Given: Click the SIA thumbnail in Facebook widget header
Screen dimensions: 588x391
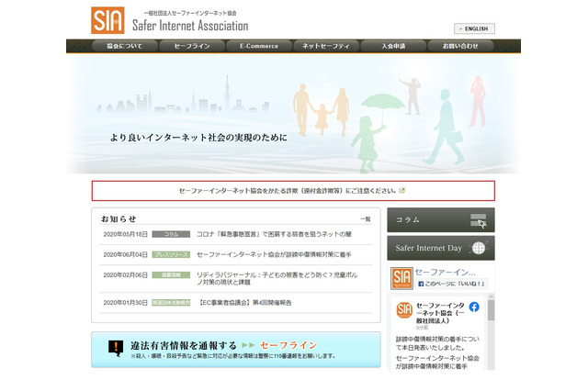Looking at the screenshot, I should [401, 278].
